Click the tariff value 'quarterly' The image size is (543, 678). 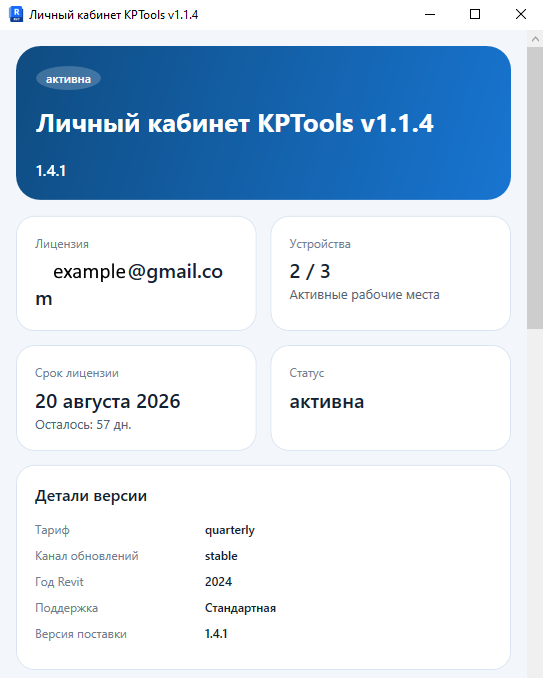[x=230, y=530]
